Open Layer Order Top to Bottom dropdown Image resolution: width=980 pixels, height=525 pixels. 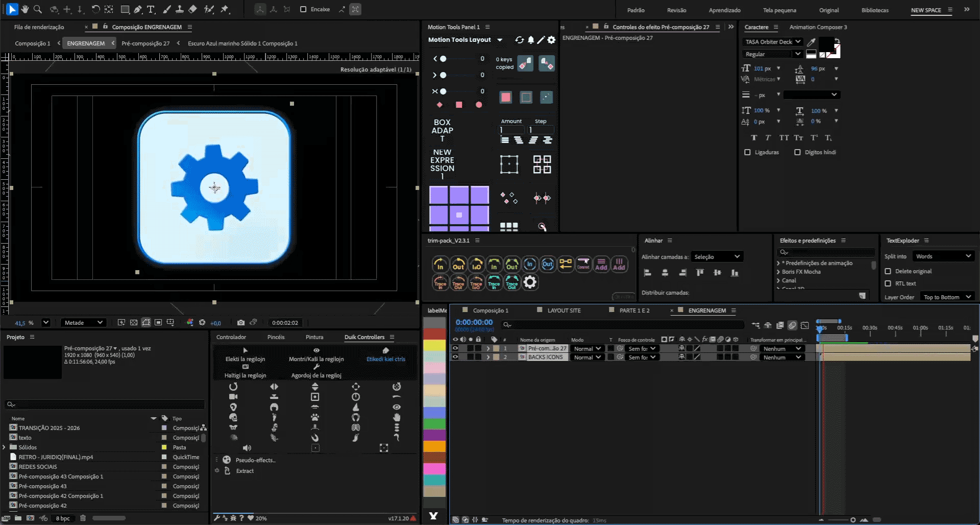(x=947, y=297)
